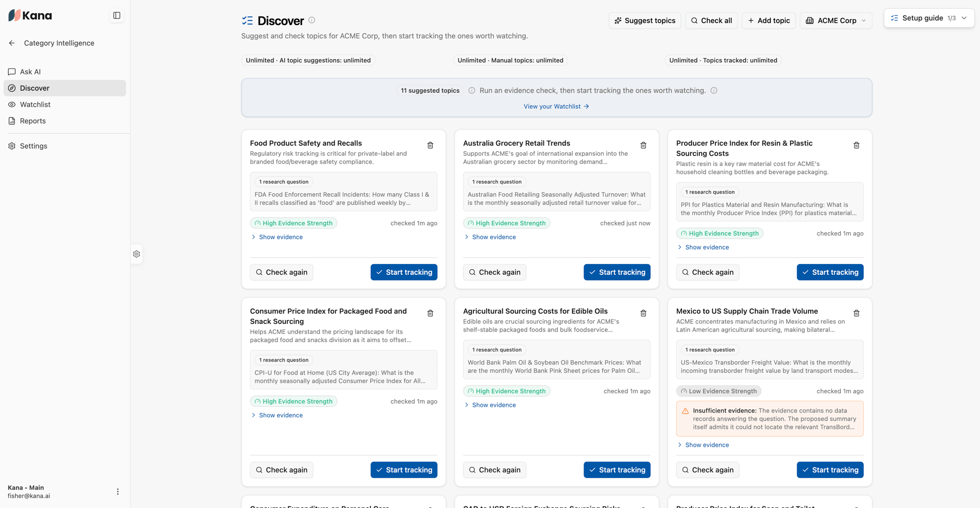
Task: Click 'Unlimited · AI topic suggestions: unlimited' label
Action: pos(308,60)
